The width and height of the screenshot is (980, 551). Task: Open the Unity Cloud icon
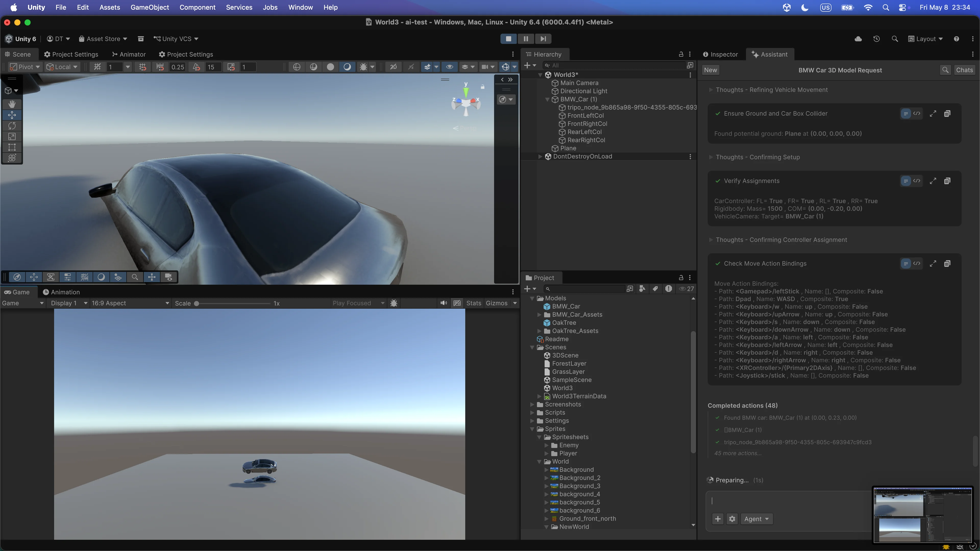tap(858, 39)
